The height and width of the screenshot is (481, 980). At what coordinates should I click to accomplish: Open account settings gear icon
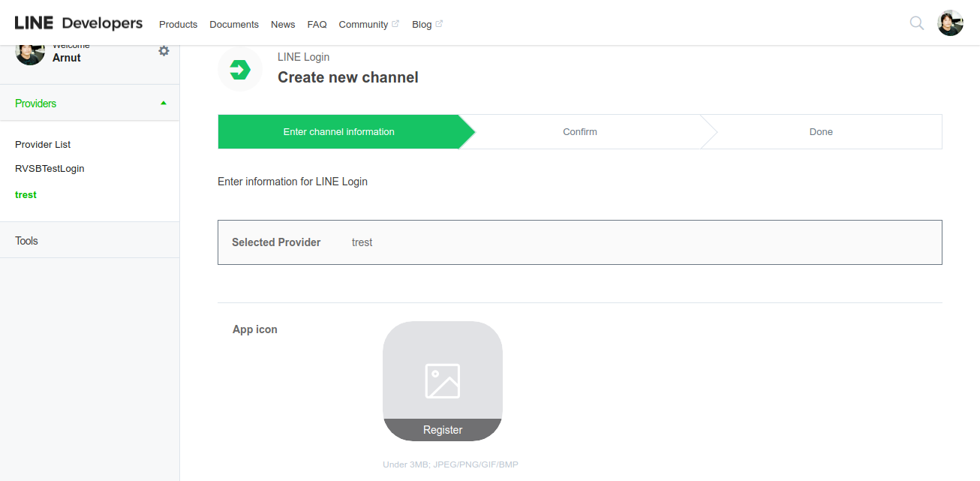point(164,51)
